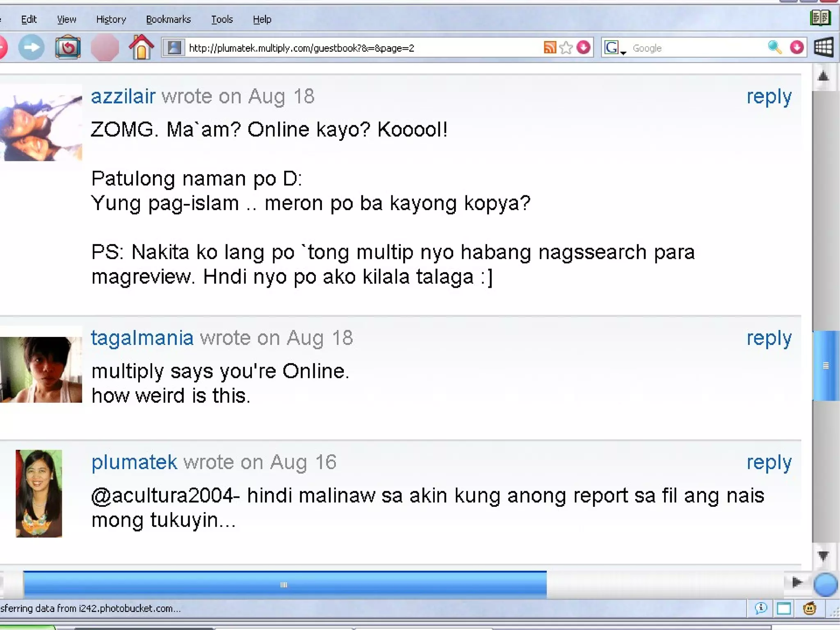Screen dimensions: 840x630
Task: Click the search magnifying glass icon
Action: pos(774,48)
